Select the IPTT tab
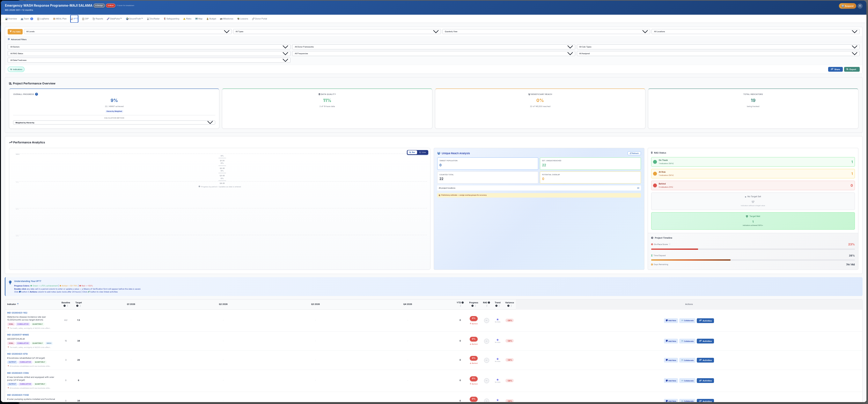The height and width of the screenshot is (404, 868). pos(75,19)
